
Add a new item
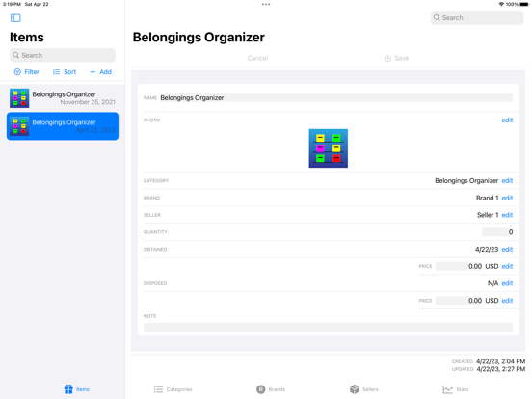(x=100, y=72)
